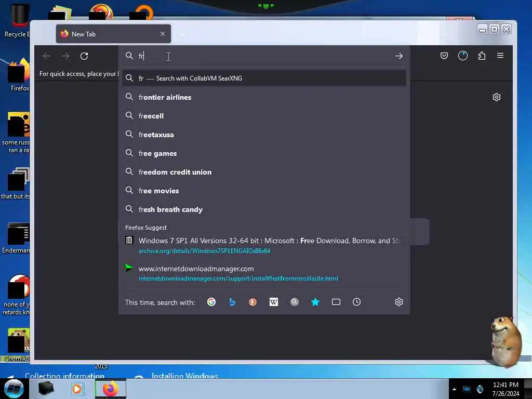Open the black box taskbar icon
Screen dimensions: 532x399
click(x=46, y=389)
